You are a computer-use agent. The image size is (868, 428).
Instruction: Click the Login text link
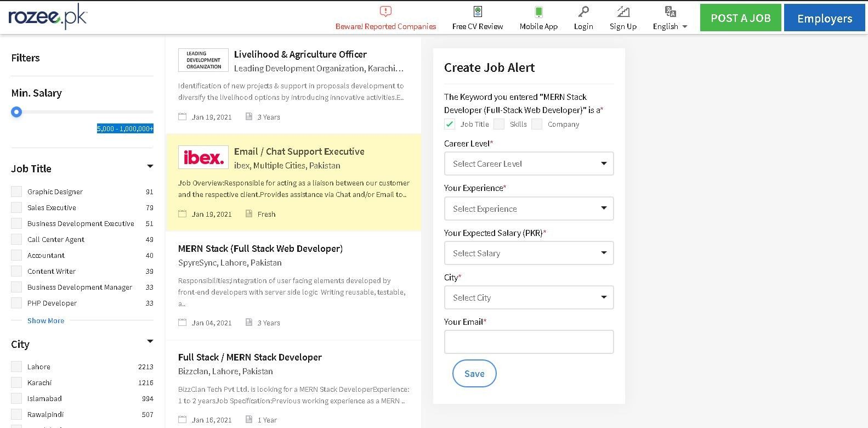[583, 26]
